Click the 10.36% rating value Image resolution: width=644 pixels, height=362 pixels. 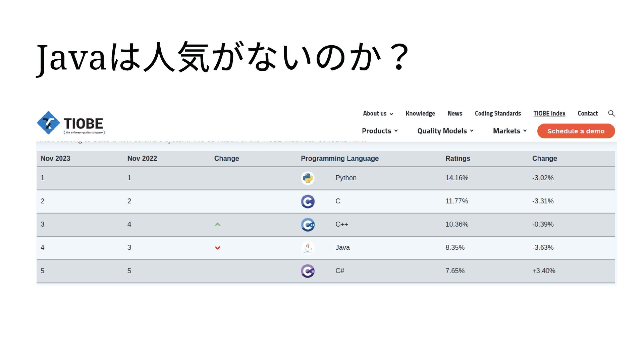pos(457,224)
